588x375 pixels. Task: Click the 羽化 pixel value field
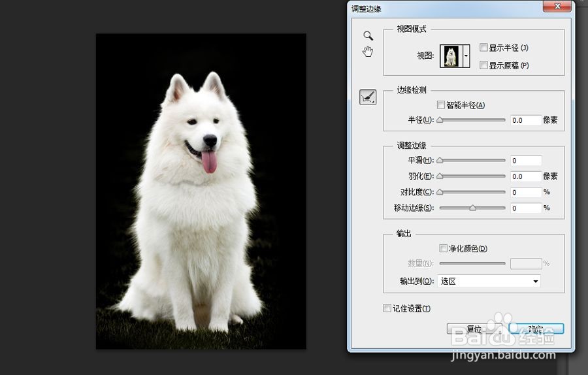pyautogui.click(x=526, y=176)
